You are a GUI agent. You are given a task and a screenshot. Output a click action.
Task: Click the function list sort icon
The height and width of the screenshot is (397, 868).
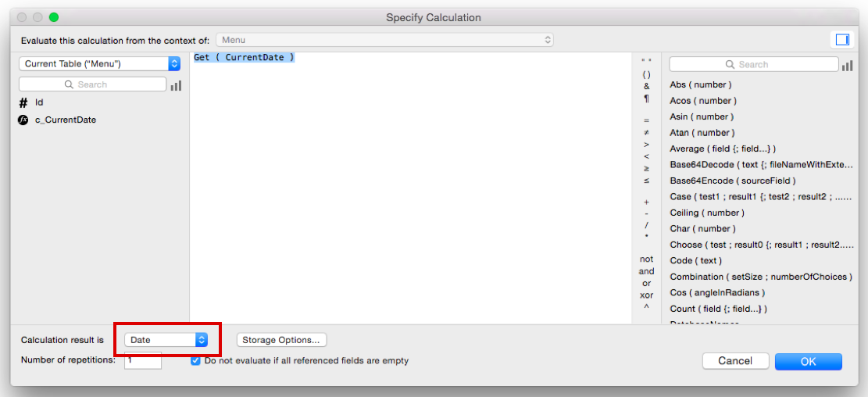tap(847, 66)
